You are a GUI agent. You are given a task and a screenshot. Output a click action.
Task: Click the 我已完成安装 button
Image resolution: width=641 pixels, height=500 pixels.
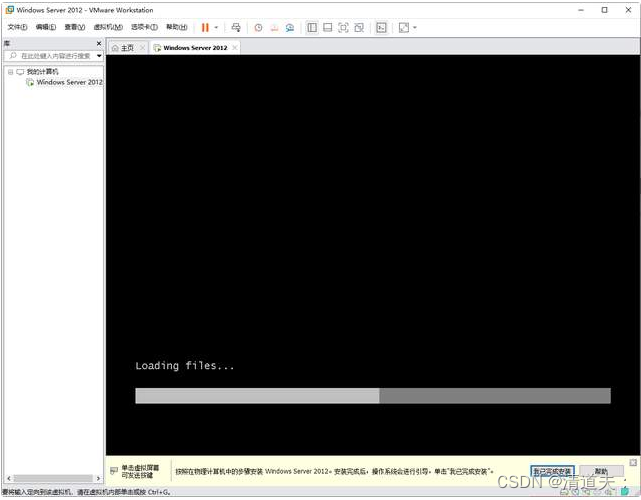[x=552, y=471]
